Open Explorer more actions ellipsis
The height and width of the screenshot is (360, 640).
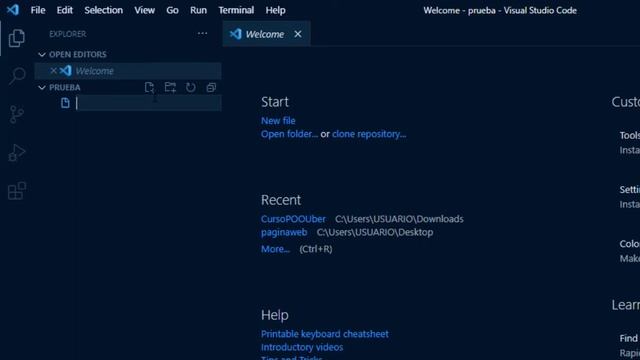tap(202, 33)
